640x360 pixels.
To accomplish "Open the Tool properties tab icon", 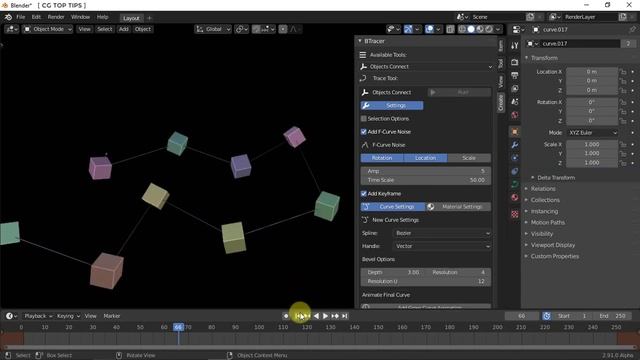I will 515,46.
